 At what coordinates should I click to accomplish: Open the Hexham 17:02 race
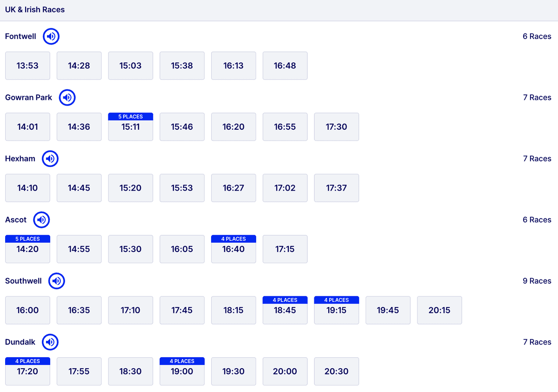click(x=285, y=188)
